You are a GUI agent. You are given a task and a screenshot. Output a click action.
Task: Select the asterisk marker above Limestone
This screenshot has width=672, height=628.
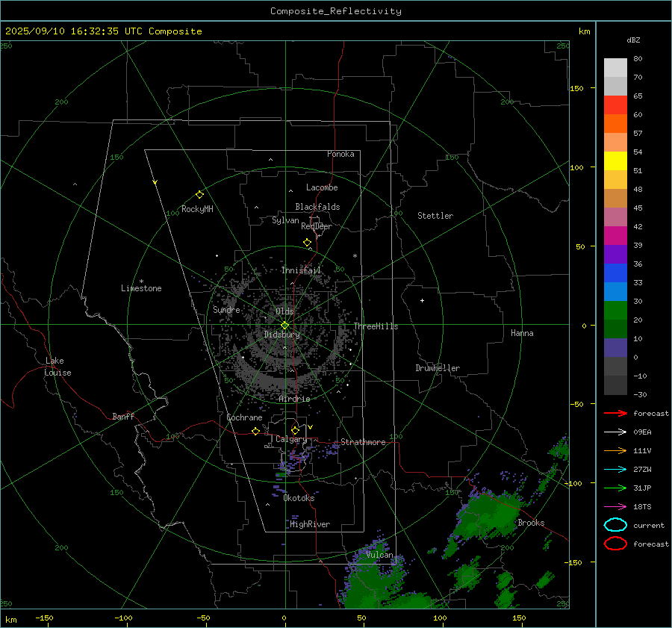141,282
